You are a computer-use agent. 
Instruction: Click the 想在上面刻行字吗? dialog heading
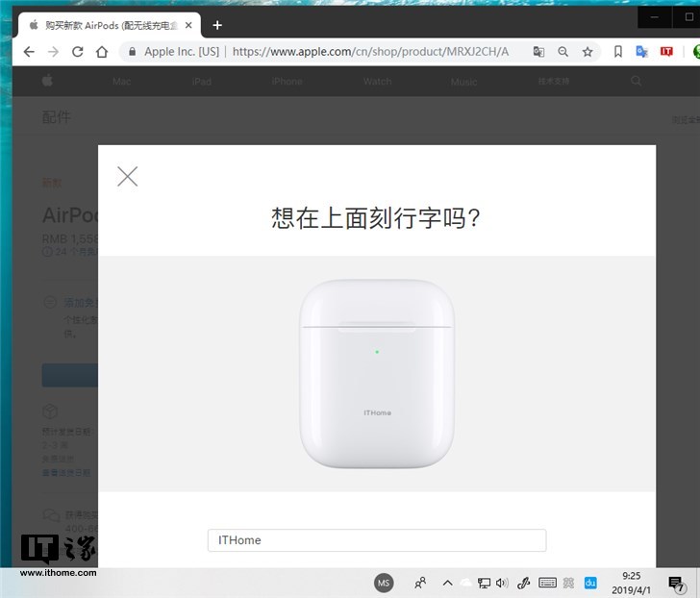pos(376,218)
